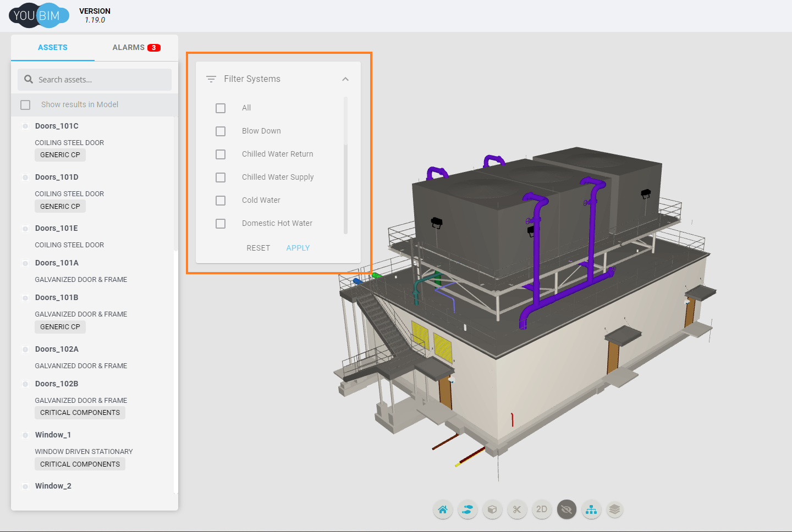Toggle the crossed-eye hide elements icon
Viewport: 792px width, 532px height.
tap(566, 509)
